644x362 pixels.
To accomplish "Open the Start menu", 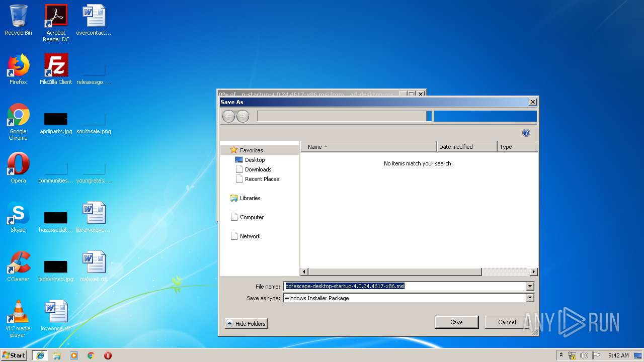I will pyautogui.click(x=14, y=355).
